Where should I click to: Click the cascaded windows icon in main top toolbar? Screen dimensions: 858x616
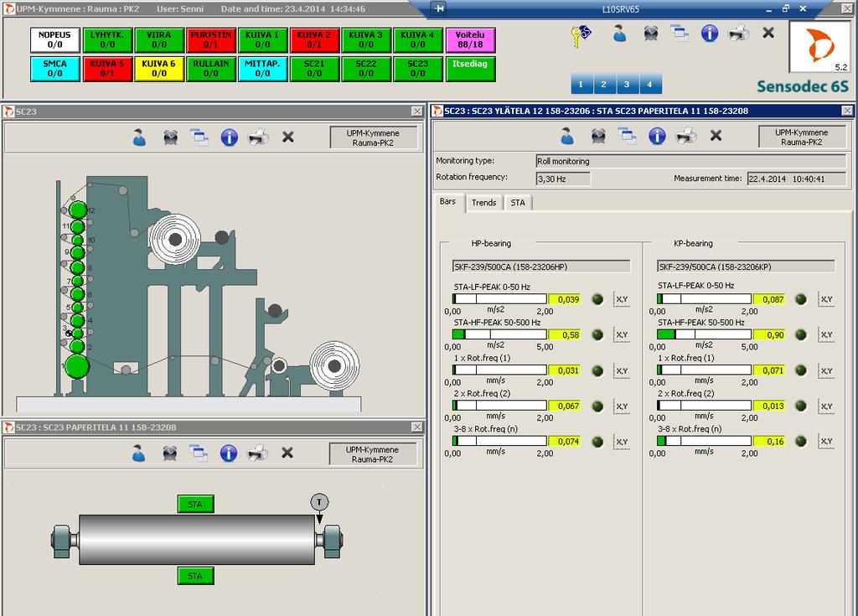[680, 34]
